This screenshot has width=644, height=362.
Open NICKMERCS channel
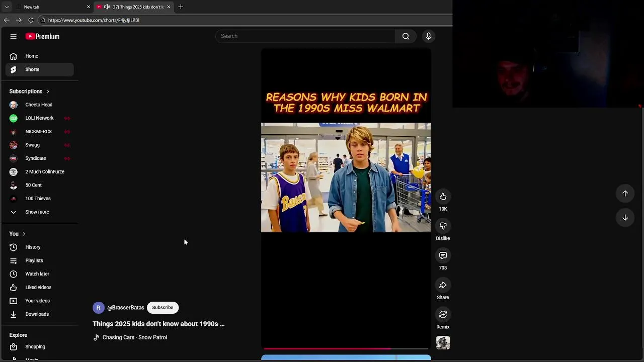(x=40, y=132)
